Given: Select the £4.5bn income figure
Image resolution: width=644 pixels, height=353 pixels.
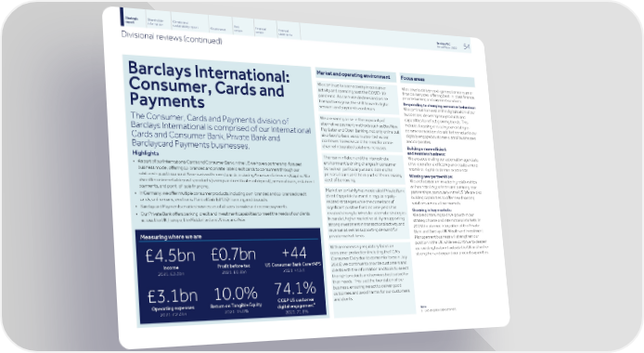Looking at the screenshot, I should click(171, 255).
